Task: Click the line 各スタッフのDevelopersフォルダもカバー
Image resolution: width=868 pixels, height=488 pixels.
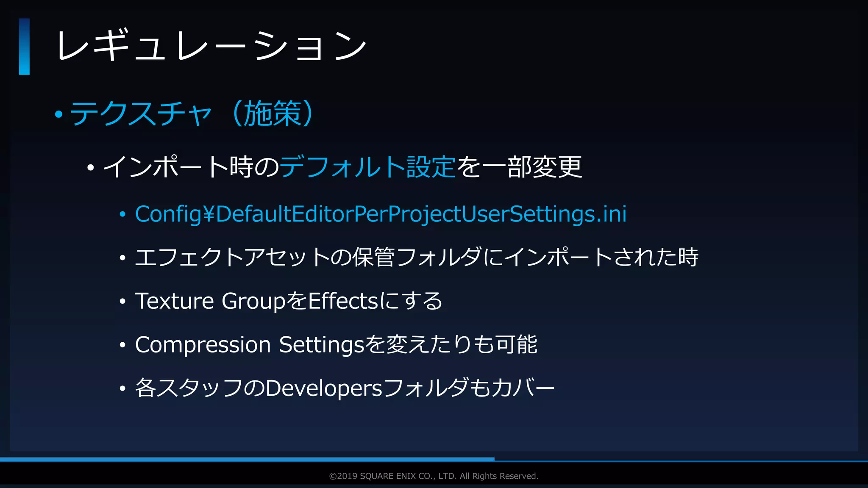Action: click(x=345, y=388)
